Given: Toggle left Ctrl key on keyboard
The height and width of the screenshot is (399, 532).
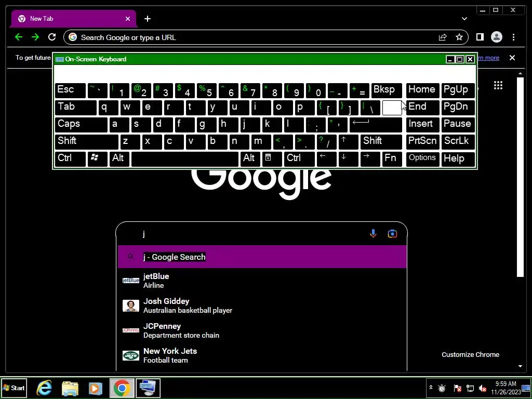Looking at the screenshot, I should tap(70, 158).
